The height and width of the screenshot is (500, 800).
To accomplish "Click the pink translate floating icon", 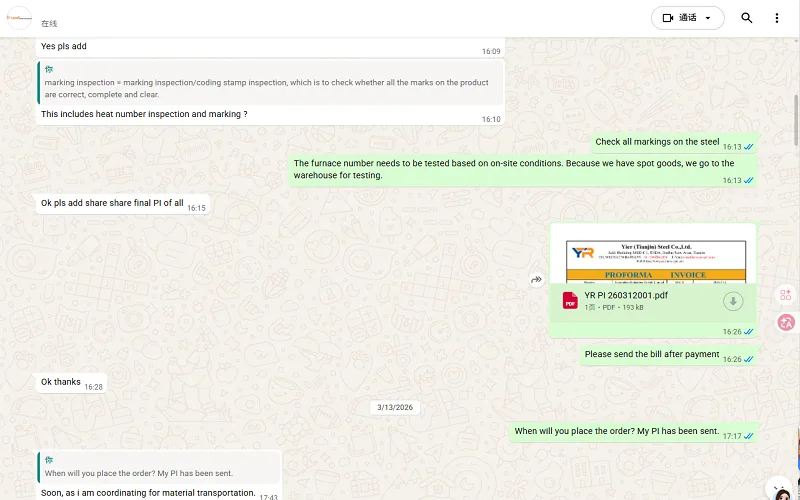I will point(786,322).
